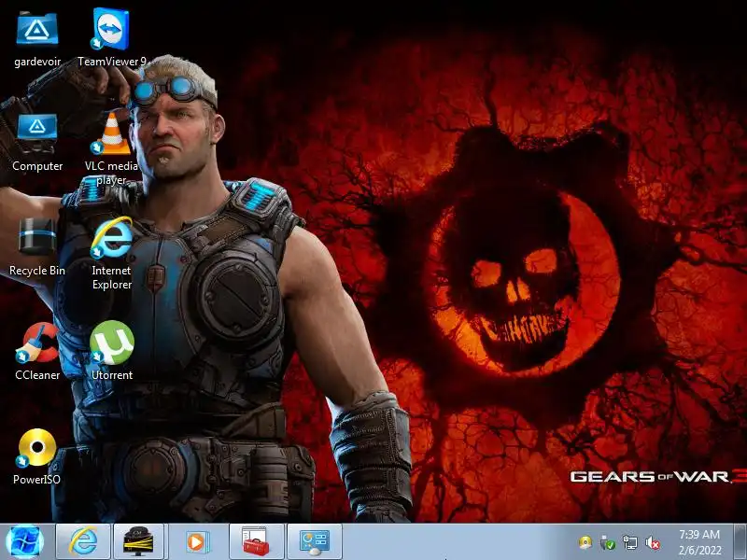
Task: Click the Show desktop button at taskbar edge
Action: (740, 542)
